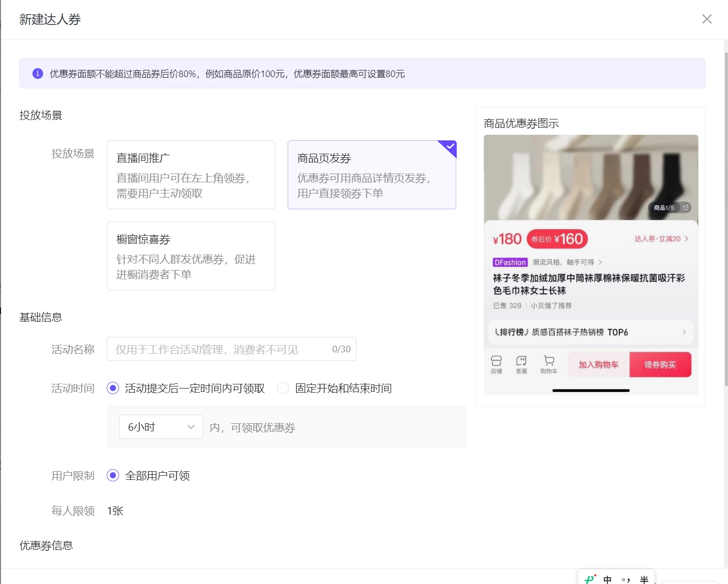Click the punctuation mode icon in IME bar
The width and height of the screenshot is (728, 584).
pos(625,578)
